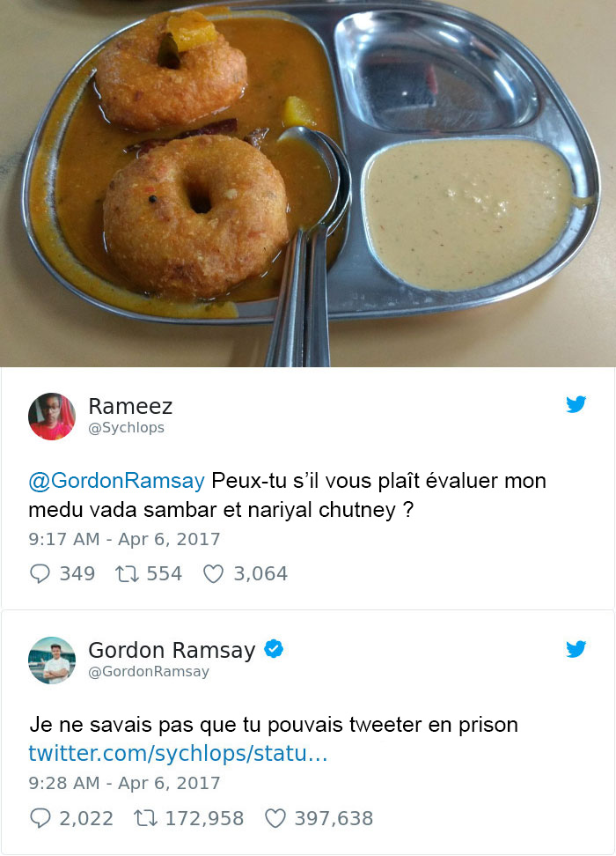Open Gordon Ramsay's profile picture
Viewport: 616px width, 856px height.
52,660
